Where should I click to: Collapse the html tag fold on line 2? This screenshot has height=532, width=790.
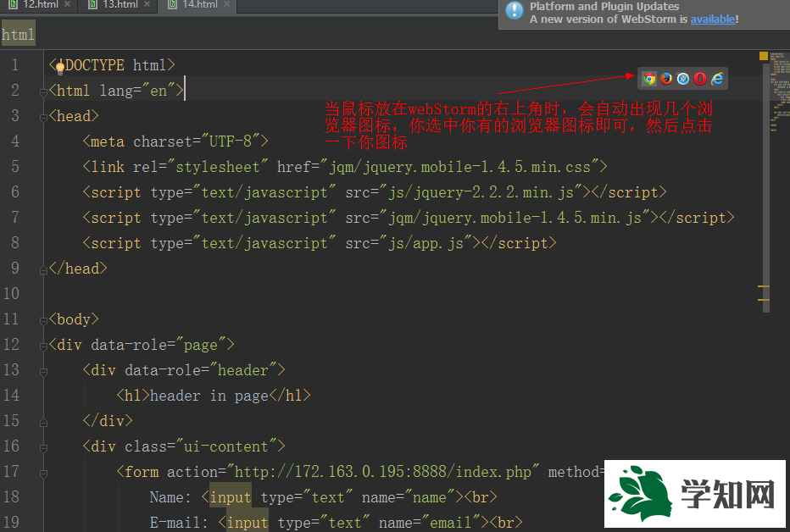43,92
